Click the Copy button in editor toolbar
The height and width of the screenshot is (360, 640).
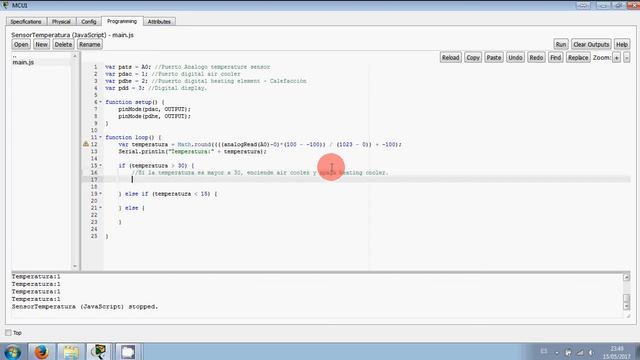pyautogui.click(x=473, y=58)
